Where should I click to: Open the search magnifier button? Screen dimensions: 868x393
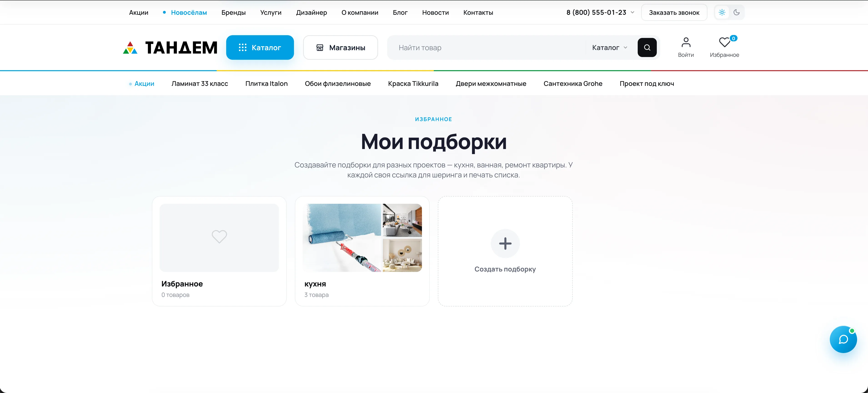(x=647, y=47)
